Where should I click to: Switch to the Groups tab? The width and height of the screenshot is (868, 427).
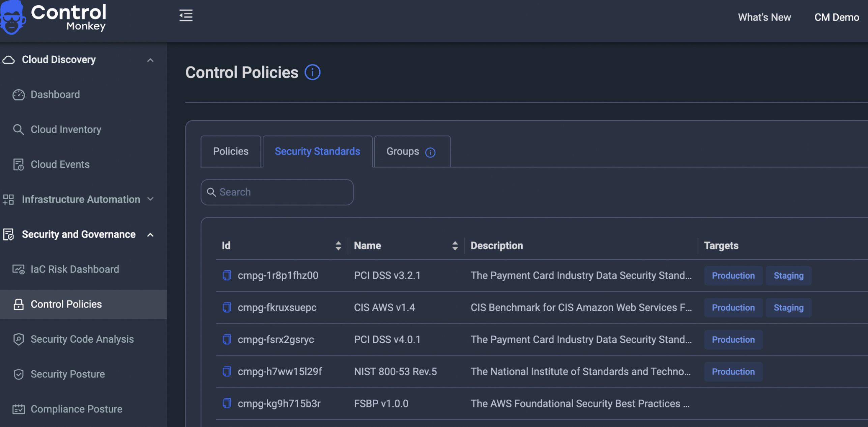[403, 151]
